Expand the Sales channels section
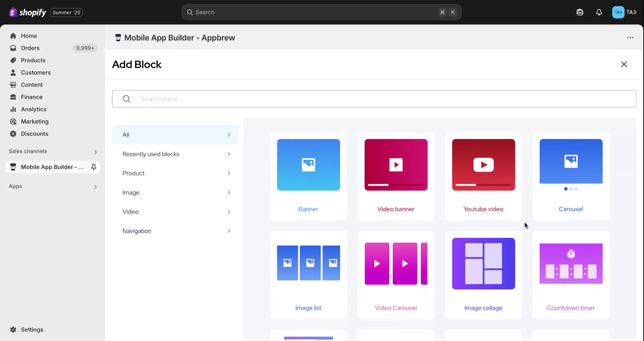The height and width of the screenshot is (341, 644). point(95,152)
